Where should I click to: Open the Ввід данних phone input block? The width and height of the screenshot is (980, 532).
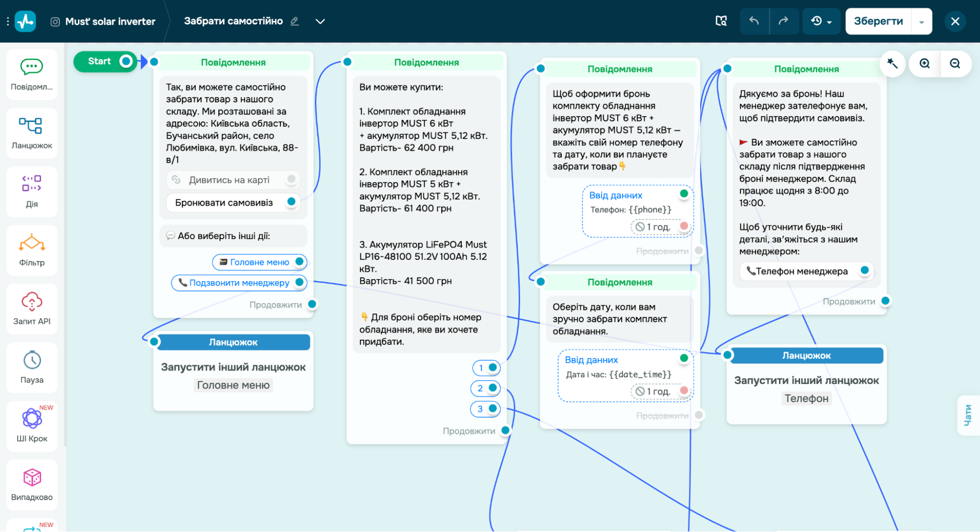point(638,211)
